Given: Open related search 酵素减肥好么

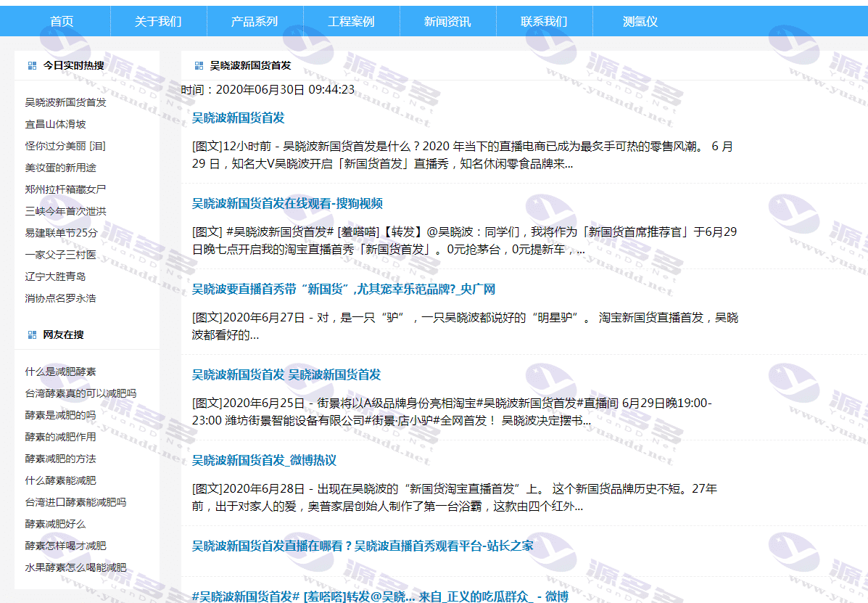Looking at the screenshot, I should point(55,524).
